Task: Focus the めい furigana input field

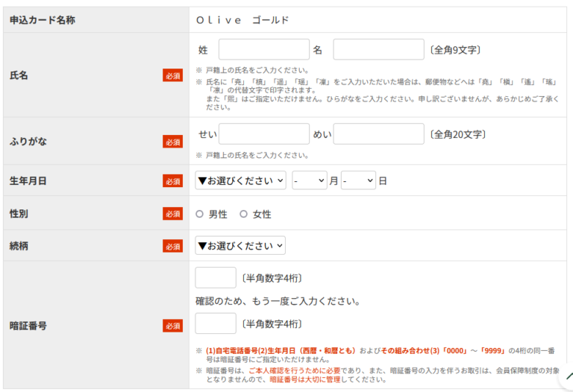Action: tap(378, 134)
